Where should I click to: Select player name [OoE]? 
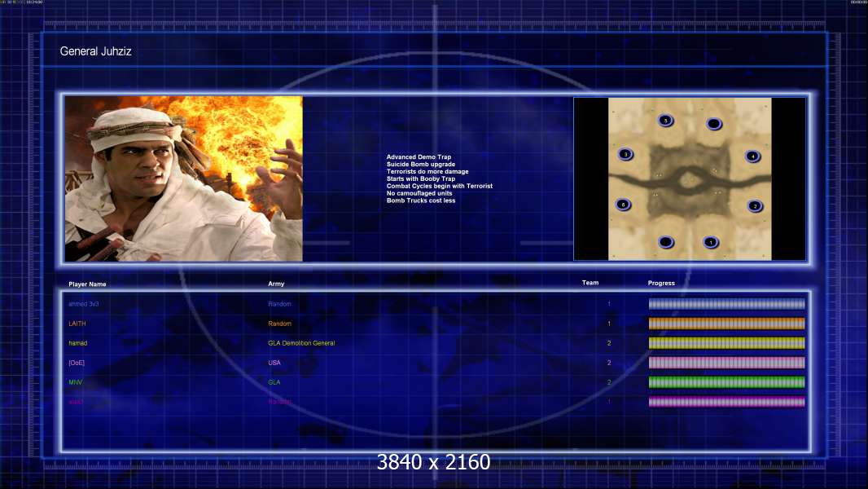tap(77, 363)
